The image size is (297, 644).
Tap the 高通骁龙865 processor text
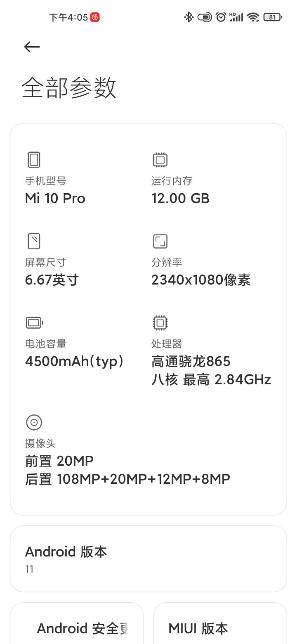tap(191, 362)
